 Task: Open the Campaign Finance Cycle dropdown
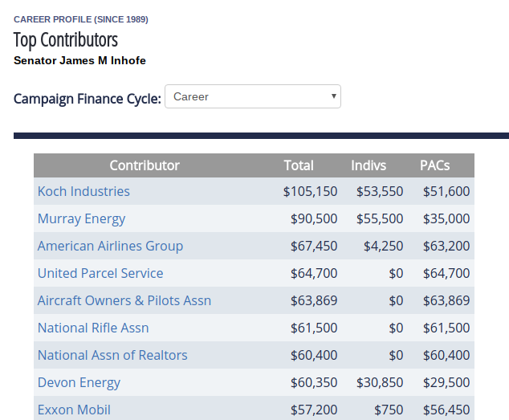(253, 96)
